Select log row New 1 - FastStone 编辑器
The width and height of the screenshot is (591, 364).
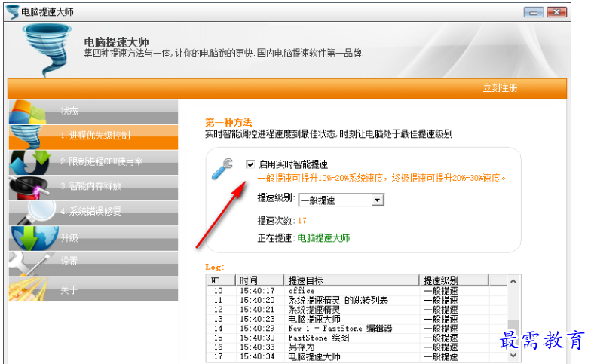357,329
